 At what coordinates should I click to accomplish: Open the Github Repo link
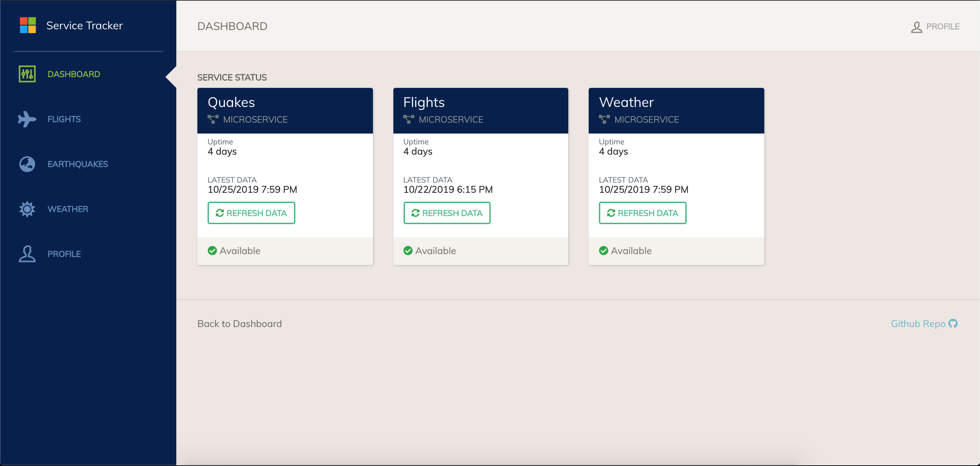[918, 324]
